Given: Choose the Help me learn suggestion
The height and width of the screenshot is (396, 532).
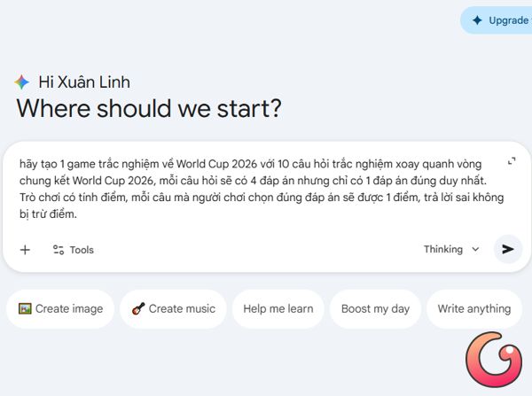Looking at the screenshot, I should [278, 309].
